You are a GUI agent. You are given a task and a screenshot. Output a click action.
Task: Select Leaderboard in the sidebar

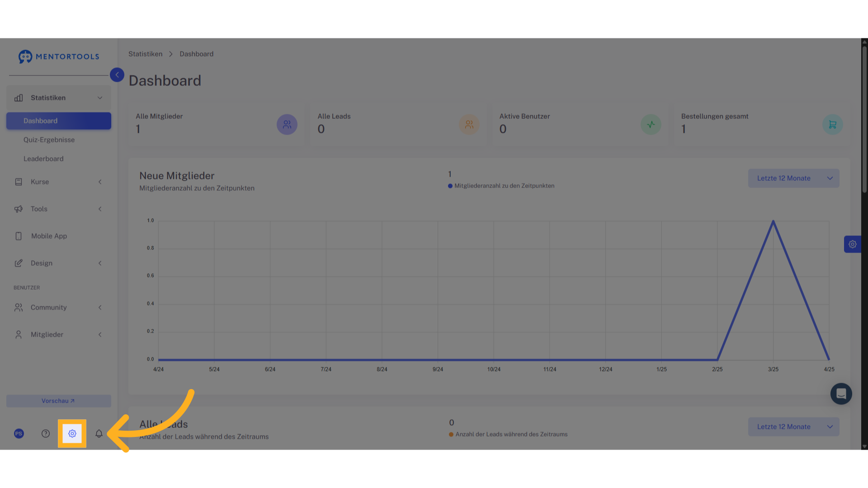43,159
